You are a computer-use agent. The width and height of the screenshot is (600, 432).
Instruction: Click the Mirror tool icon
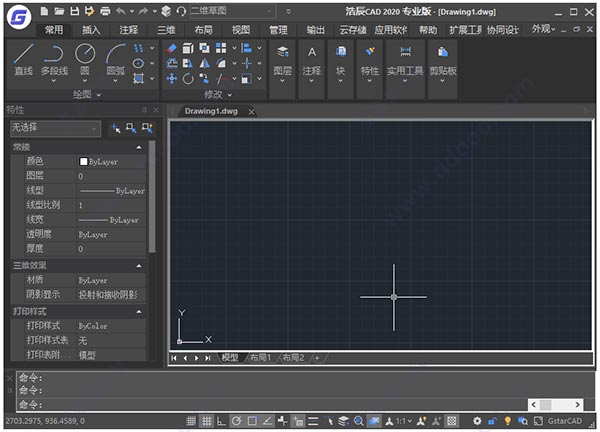tap(205, 63)
